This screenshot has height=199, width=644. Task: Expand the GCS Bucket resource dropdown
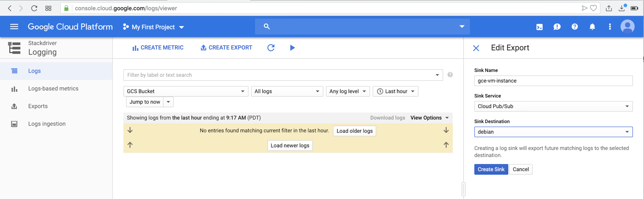tap(185, 91)
